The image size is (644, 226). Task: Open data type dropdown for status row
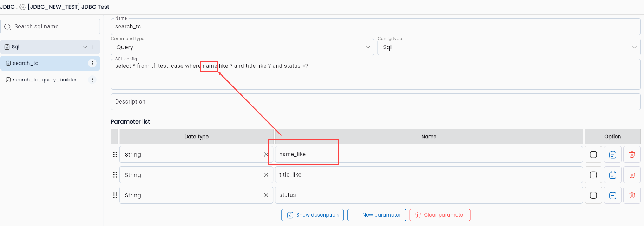click(x=196, y=195)
